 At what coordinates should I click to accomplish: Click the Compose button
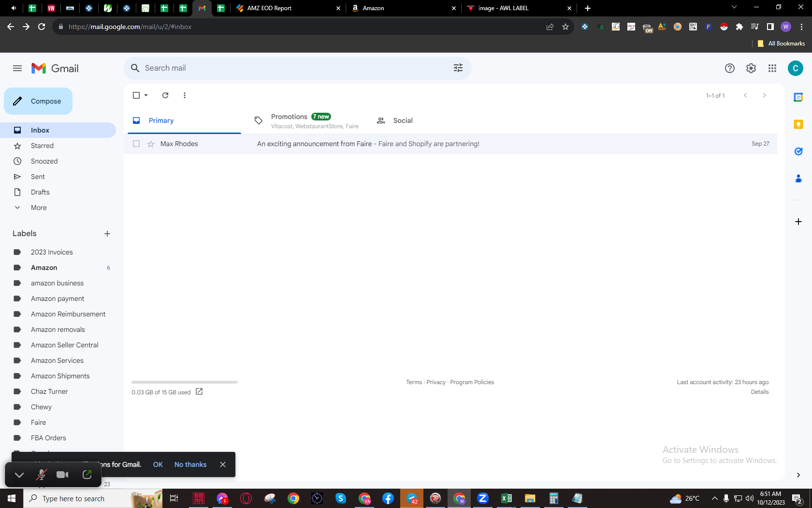38,101
